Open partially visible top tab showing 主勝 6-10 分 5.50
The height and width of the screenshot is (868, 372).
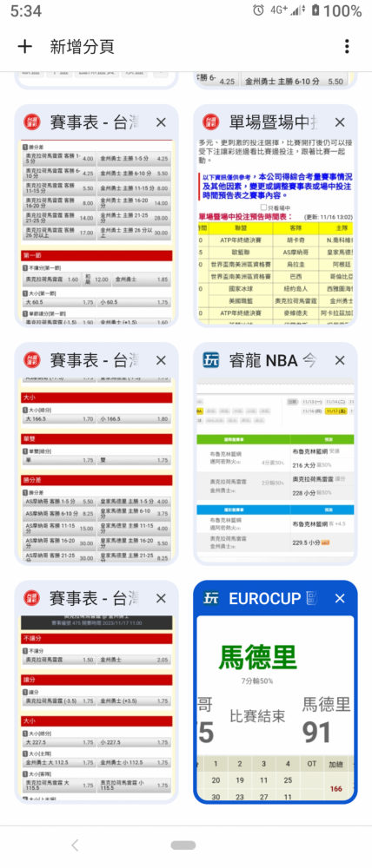(276, 79)
